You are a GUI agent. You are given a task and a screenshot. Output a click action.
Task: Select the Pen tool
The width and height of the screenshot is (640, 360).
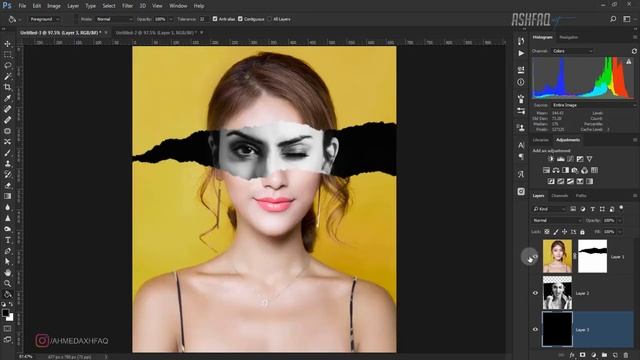[7, 251]
